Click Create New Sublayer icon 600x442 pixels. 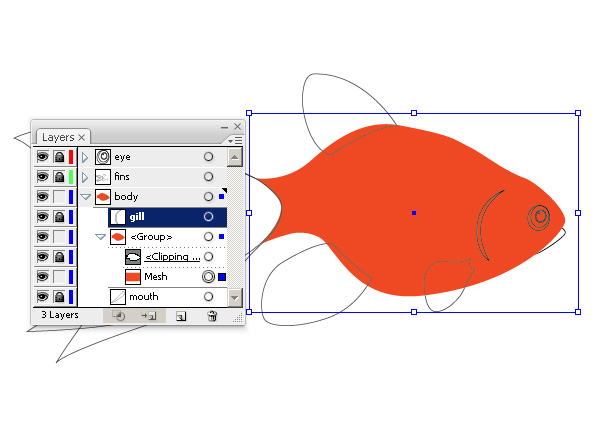(x=149, y=316)
